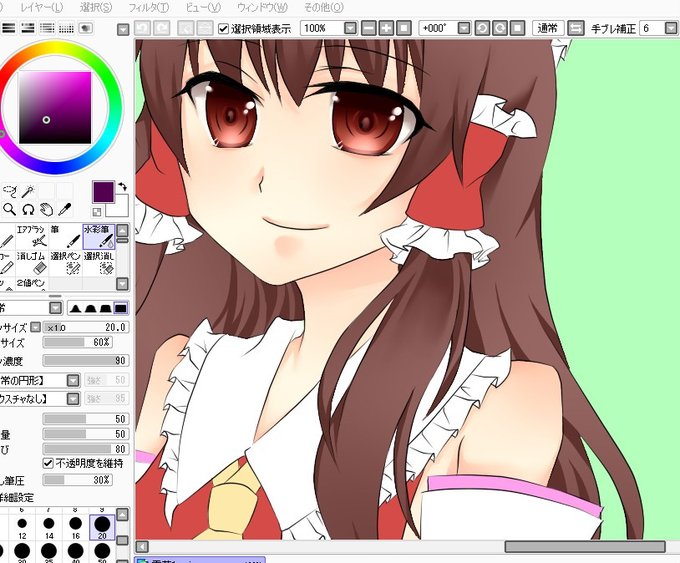Toggle the swatches grid panel icon
The image size is (680, 563).
click(66, 28)
